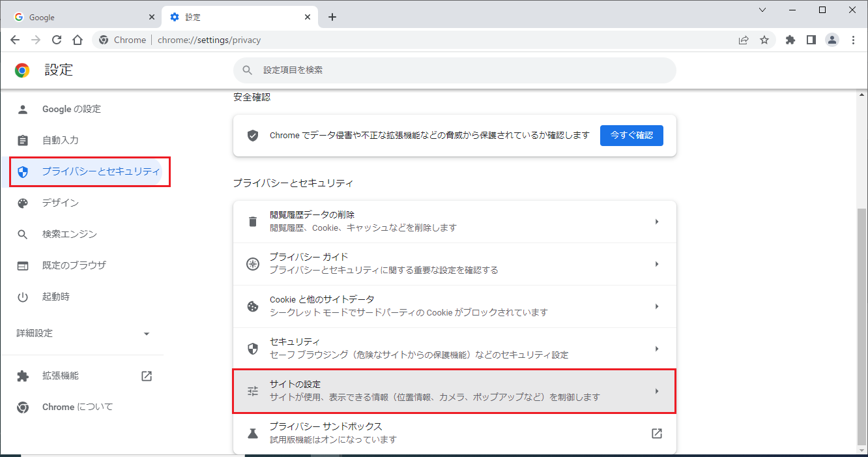Open the Extensions puzzle icon
This screenshot has height=457, width=868.
click(790, 40)
